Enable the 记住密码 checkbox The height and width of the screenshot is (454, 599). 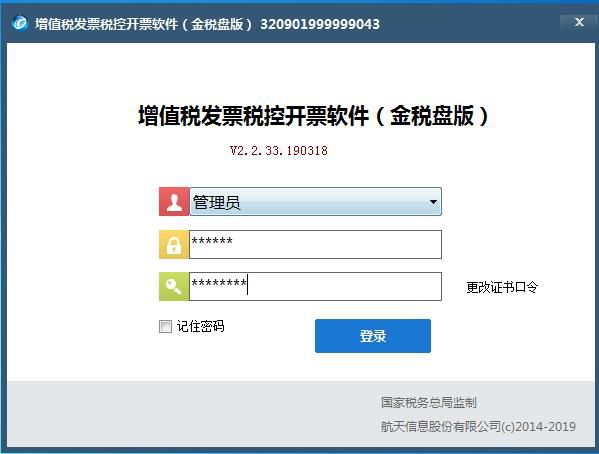pyautogui.click(x=165, y=326)
